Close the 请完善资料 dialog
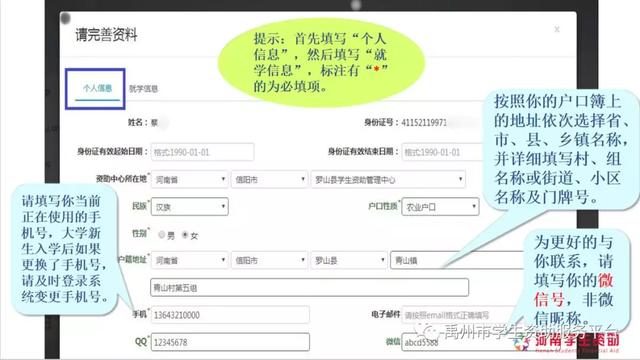The image size is (640, 360). click(557, 29)
